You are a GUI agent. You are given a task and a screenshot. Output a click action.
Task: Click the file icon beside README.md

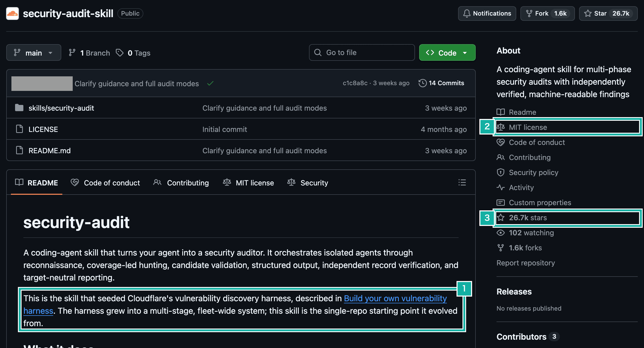point(19,150)
